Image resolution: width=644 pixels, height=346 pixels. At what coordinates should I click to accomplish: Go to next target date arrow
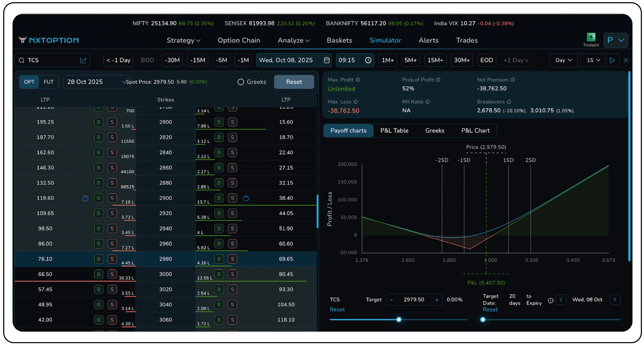tap(615, 300)
